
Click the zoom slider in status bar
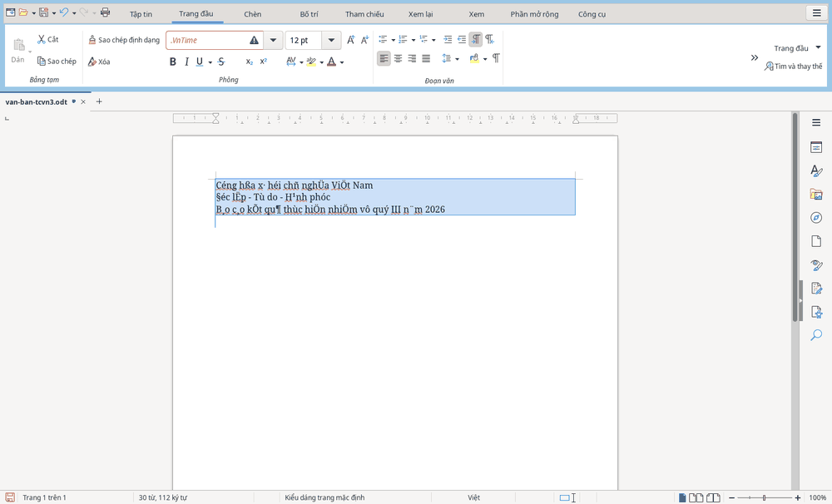tap(764, 497)
